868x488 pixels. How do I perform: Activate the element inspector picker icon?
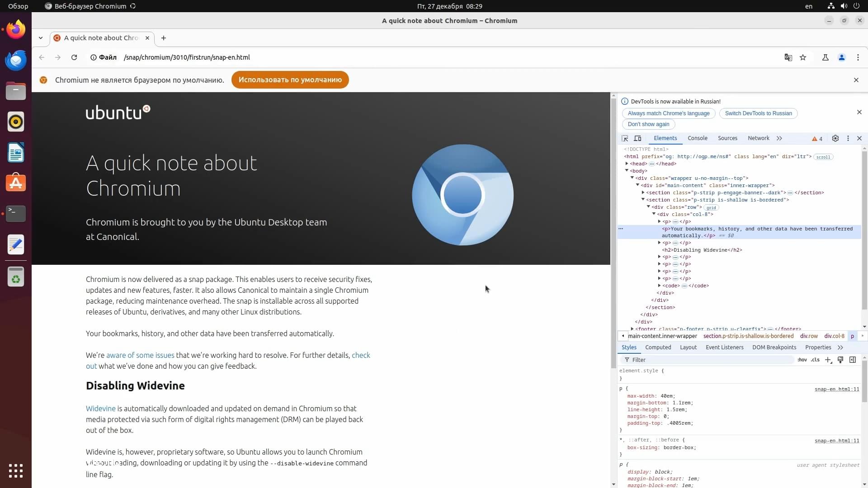tap(625, 138)
